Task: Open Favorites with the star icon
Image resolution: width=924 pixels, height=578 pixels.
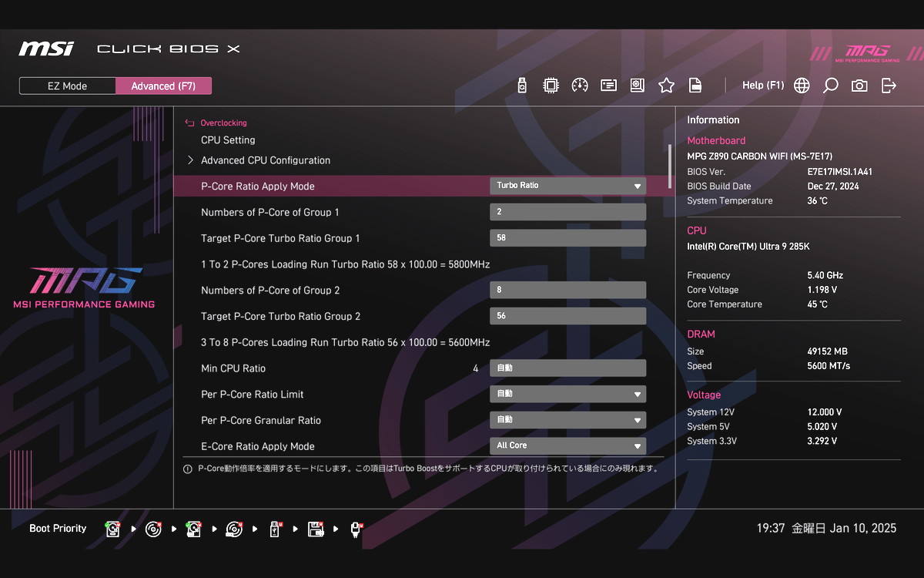Action: 666,86
